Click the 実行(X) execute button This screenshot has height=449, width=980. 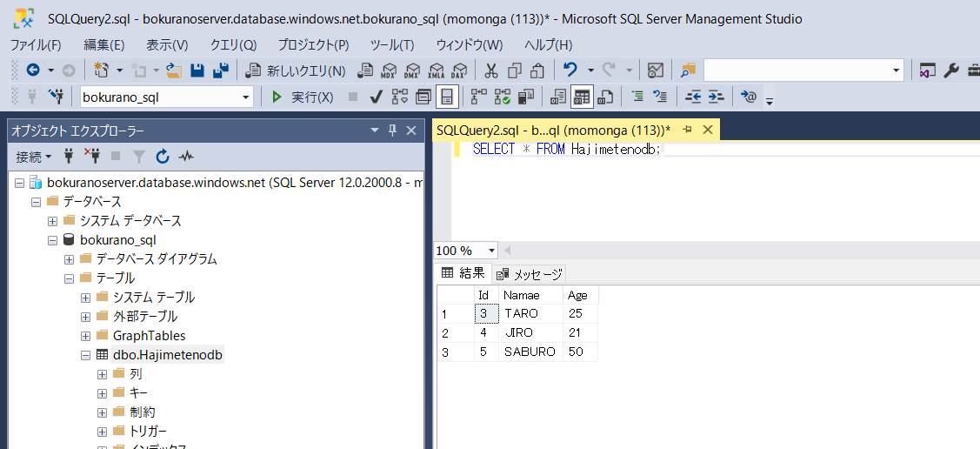[x=303, y=97]
